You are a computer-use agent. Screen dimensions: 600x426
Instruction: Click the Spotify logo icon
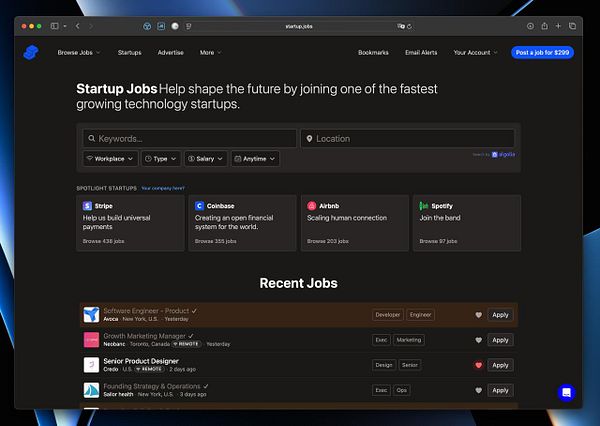click(x=424, y=206)
